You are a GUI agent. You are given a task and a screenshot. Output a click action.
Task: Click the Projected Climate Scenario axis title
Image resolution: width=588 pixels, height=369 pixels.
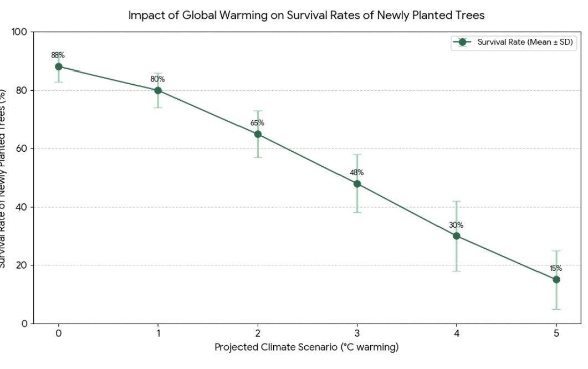pos(306,347)
